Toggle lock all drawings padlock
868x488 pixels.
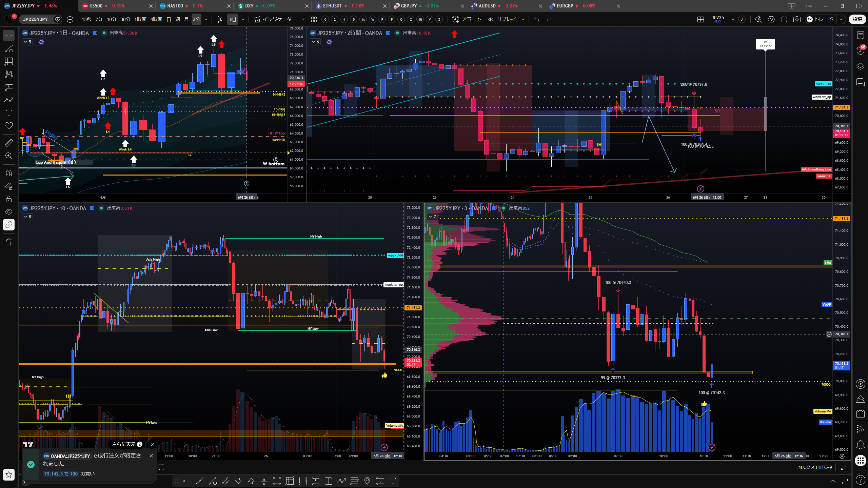pos(9,199)
